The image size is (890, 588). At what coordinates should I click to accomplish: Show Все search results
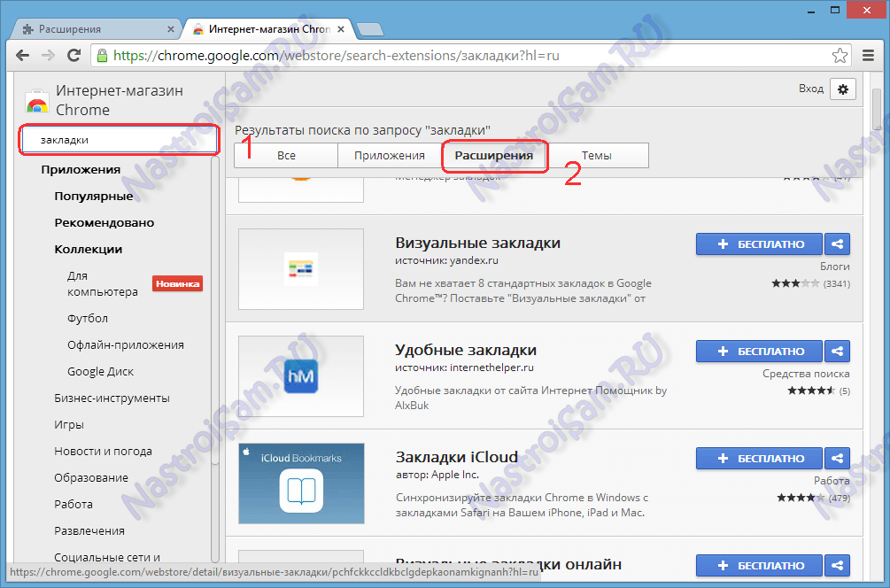286,156
